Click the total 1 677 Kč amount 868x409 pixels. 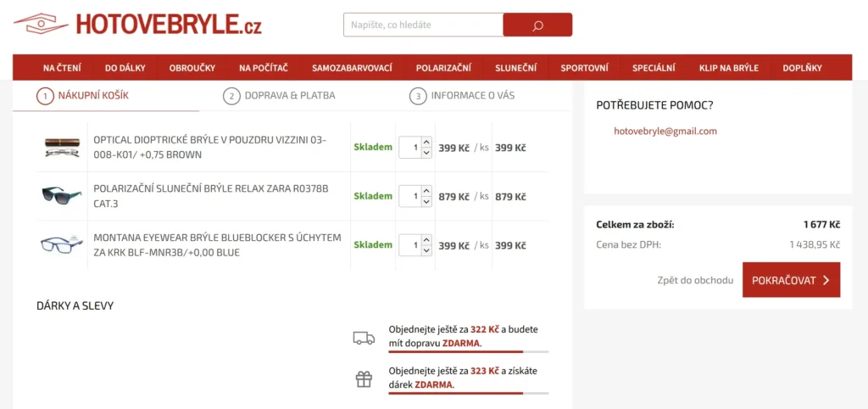click(821, 225)
